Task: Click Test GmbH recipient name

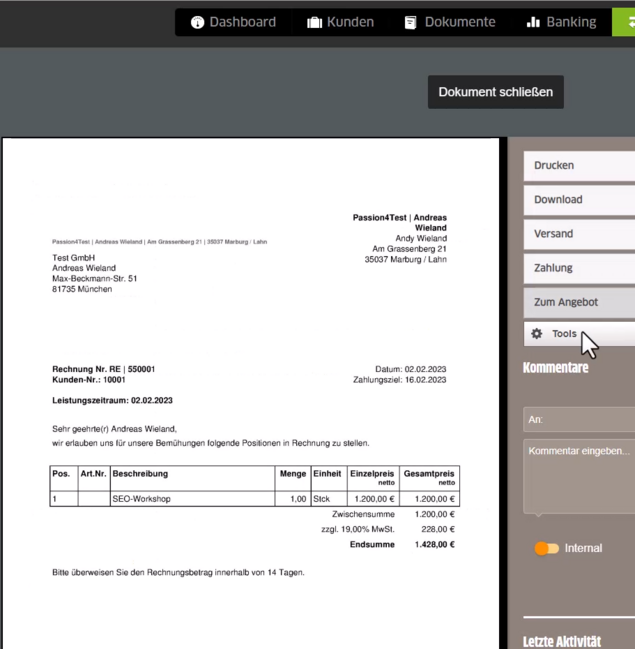Action: pos(74,258)
